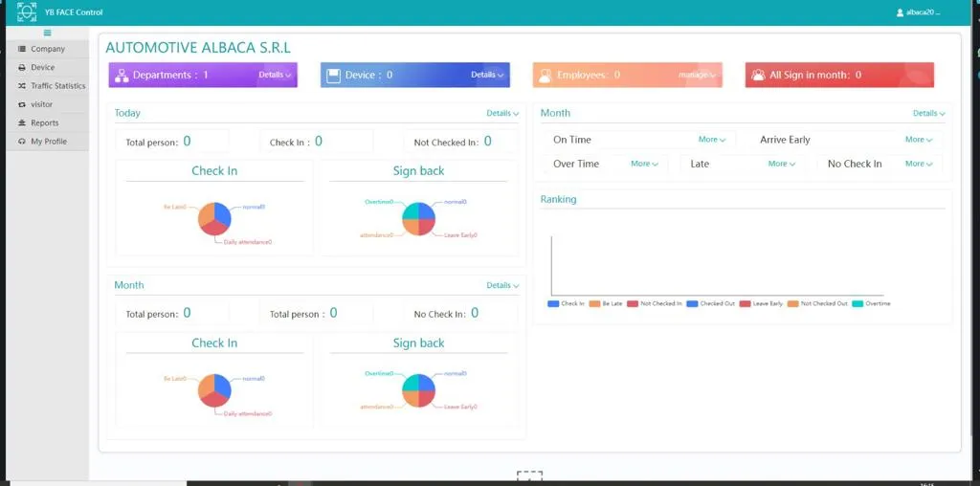Click the All Sign in month group icon

point(758,75)
